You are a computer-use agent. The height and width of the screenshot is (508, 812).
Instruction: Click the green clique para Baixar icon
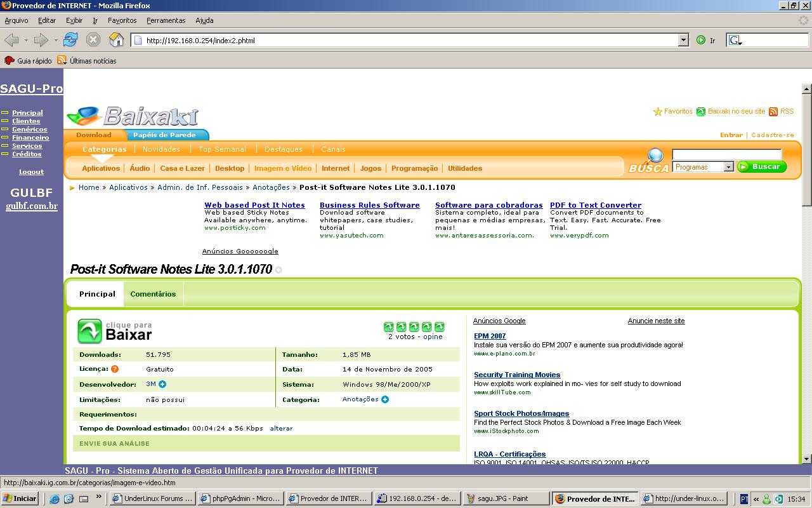pos(89,331)
